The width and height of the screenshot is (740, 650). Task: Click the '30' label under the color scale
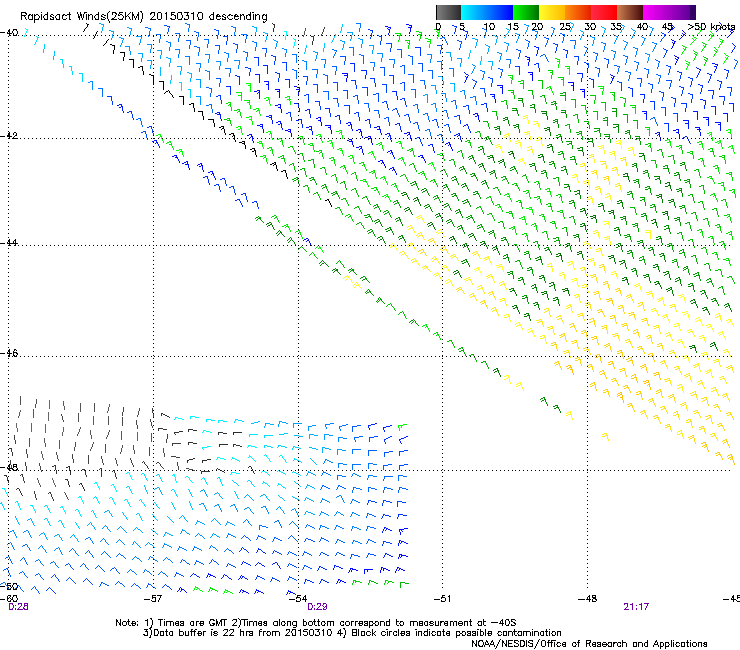click(x=590, y=27)
